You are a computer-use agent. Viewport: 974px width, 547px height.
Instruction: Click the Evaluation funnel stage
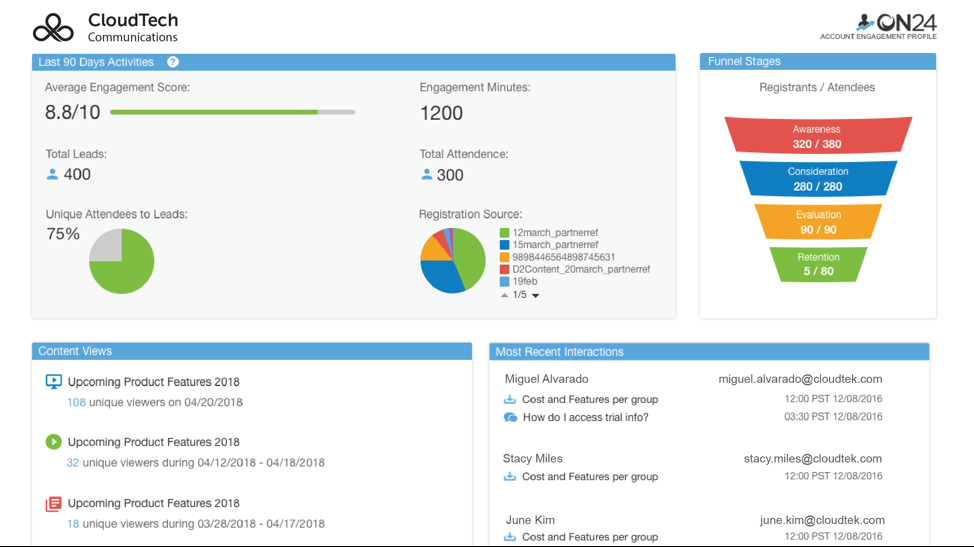click(x=818, y=222)
